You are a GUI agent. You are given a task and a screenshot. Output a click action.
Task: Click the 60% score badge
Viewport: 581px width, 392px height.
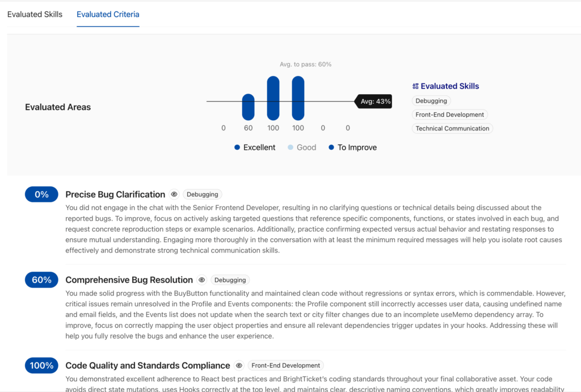(41, 280)
